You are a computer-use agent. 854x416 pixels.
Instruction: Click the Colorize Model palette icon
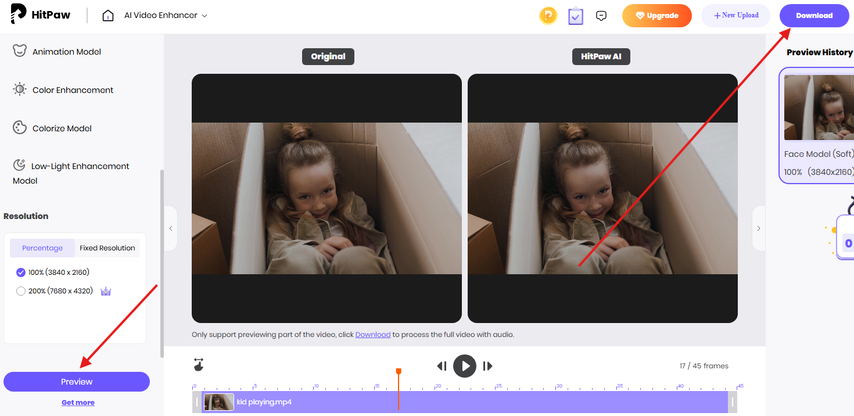pyautogui.click(x=20, y=128)
